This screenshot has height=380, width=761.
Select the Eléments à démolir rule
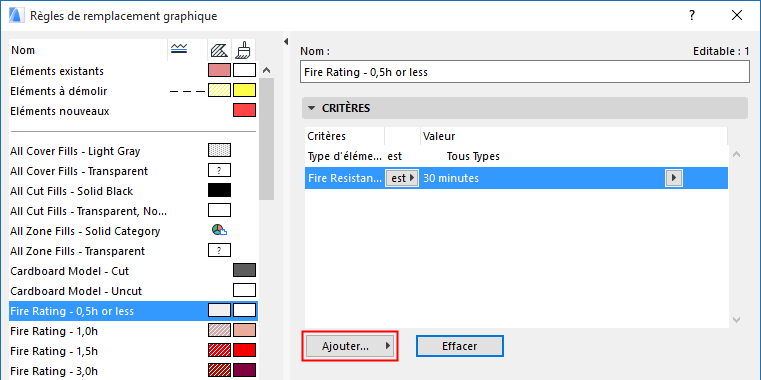(x=133, y=91)
